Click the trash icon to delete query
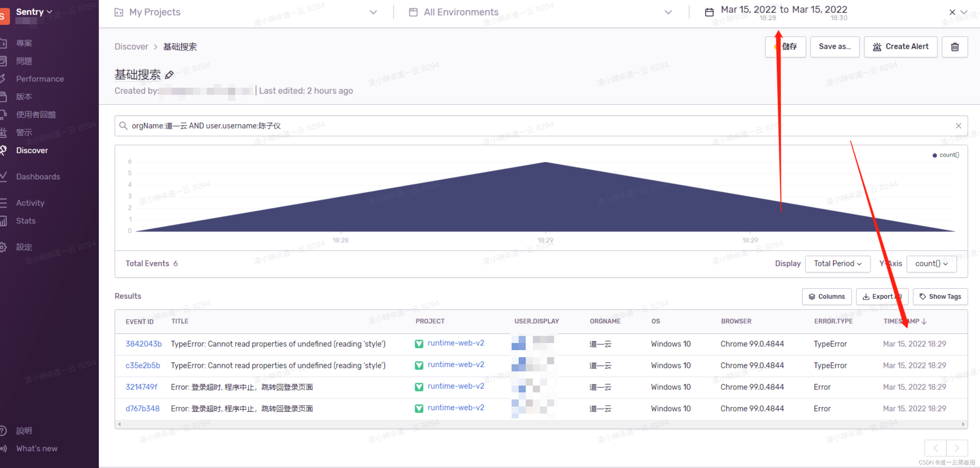Image resolution: width=980 pixels, height=468 pixels. pos(955,47)
